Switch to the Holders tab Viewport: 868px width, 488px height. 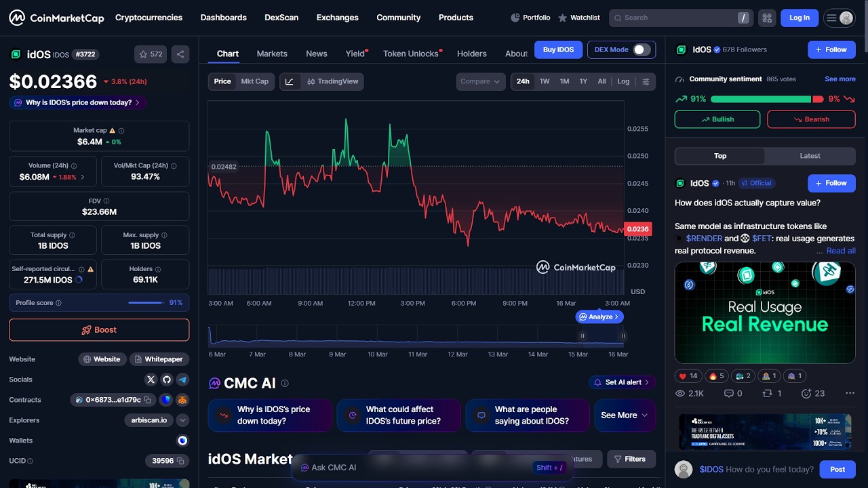pos(471,54)
